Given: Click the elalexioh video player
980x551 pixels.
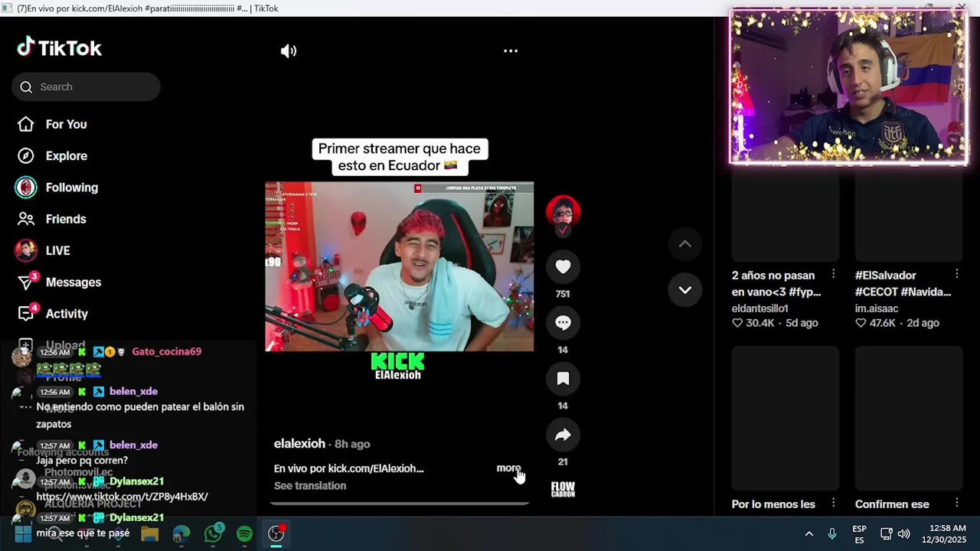Looking at the screenshot, I should click(399, 266).
